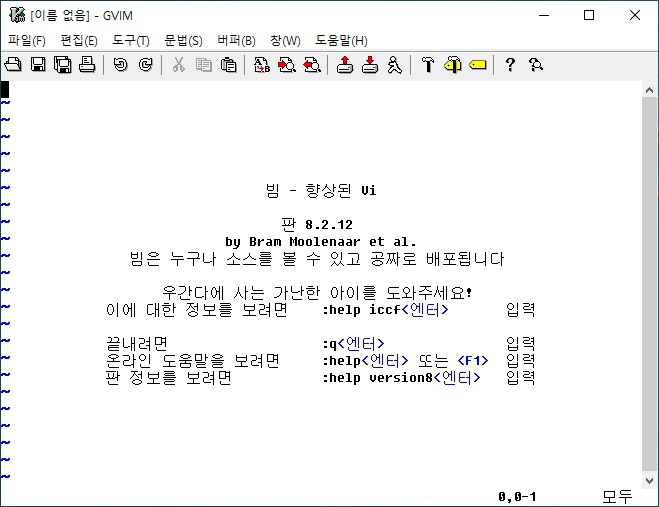Open the 파일(F) menu
Viewport: 659px width, 507px height.
pos(26,40)
